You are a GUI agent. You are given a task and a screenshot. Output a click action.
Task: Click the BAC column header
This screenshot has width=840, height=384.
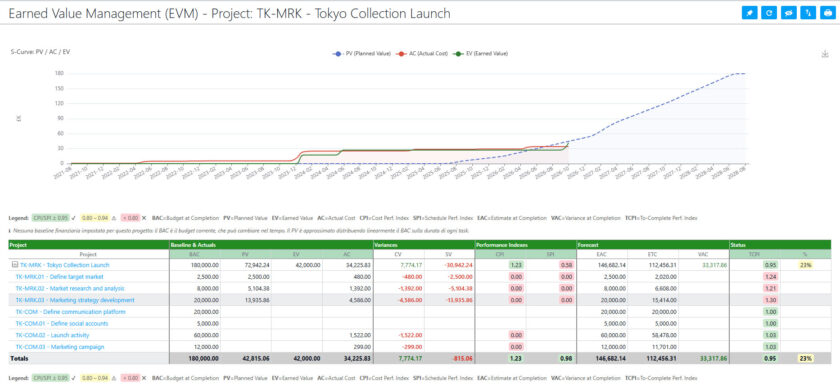coord(194,254)
